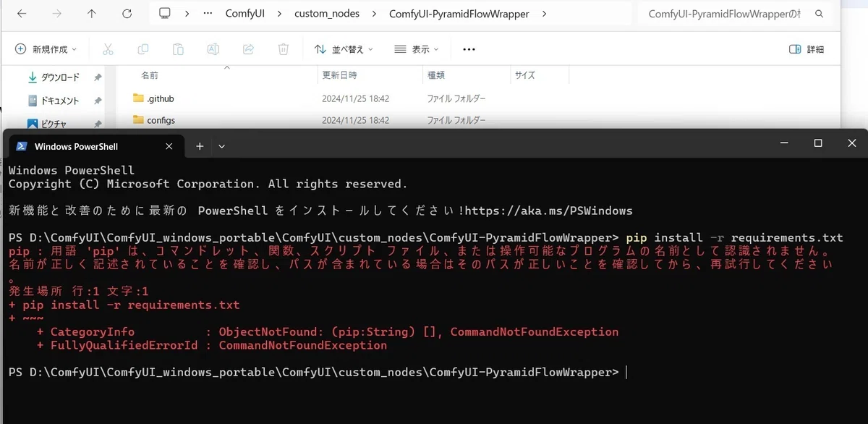Click the pin icon next to ピクチャ
The width and height of the screenshot is (868, 424).
[x=98, y=124]
